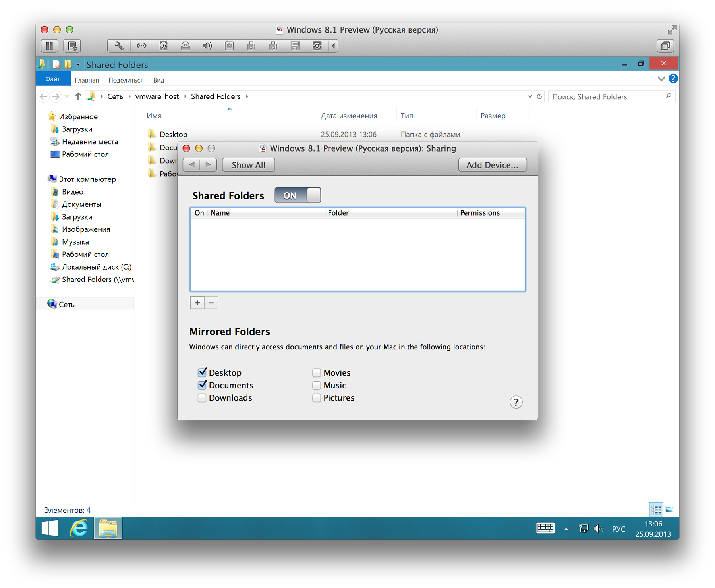Click the sound card speaker icon in VMware toolbar
The image size is (715, 588).
(x=207, y=46)
